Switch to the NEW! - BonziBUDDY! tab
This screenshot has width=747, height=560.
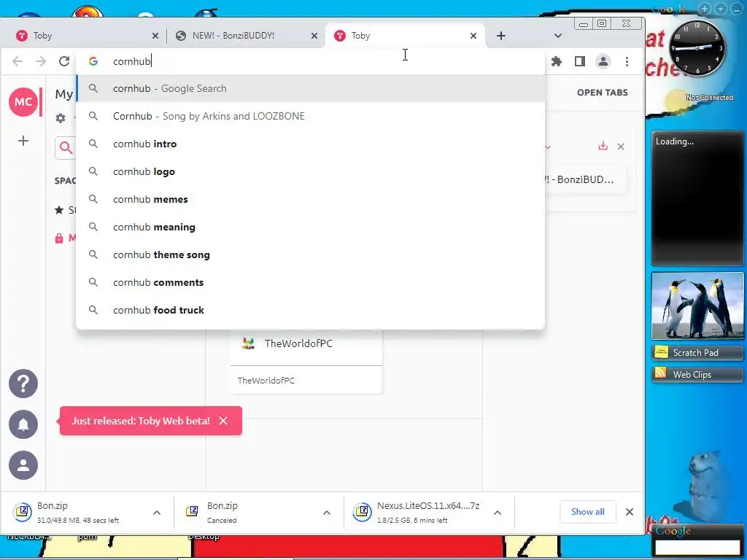coord(246,36)
